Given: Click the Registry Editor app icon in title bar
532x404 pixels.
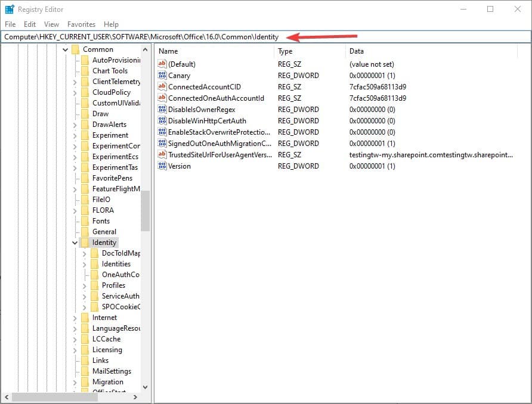Looking at the screenshot, I should click(10, 9).
